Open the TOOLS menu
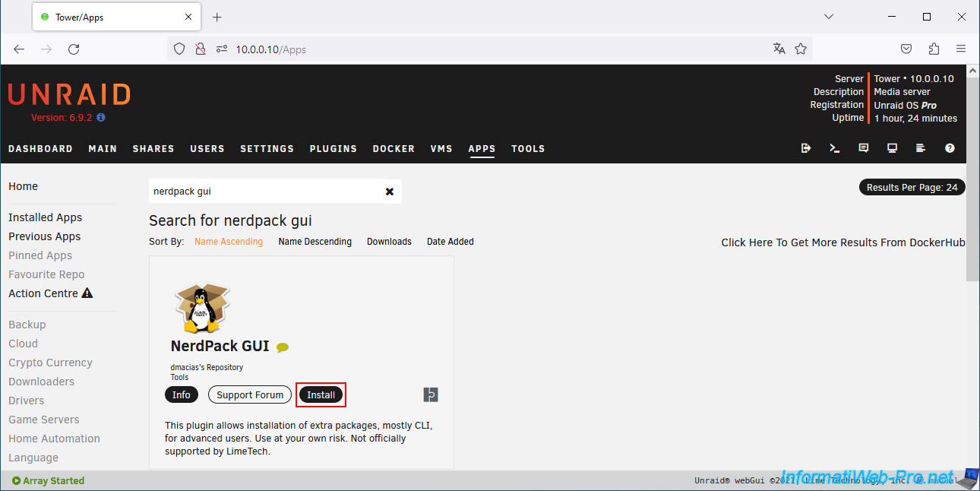Viewport: 980px width, 491px height. (x=528, y=149)
